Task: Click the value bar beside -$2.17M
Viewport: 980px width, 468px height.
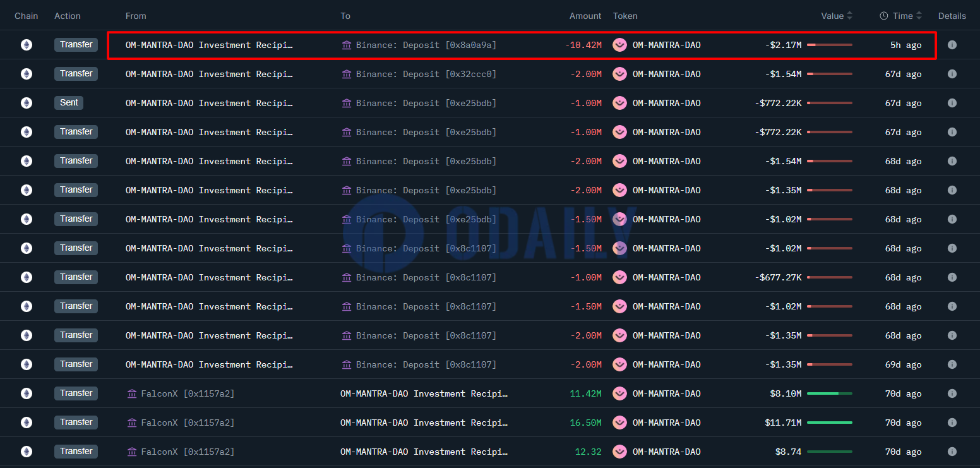Action: [830, 45]
